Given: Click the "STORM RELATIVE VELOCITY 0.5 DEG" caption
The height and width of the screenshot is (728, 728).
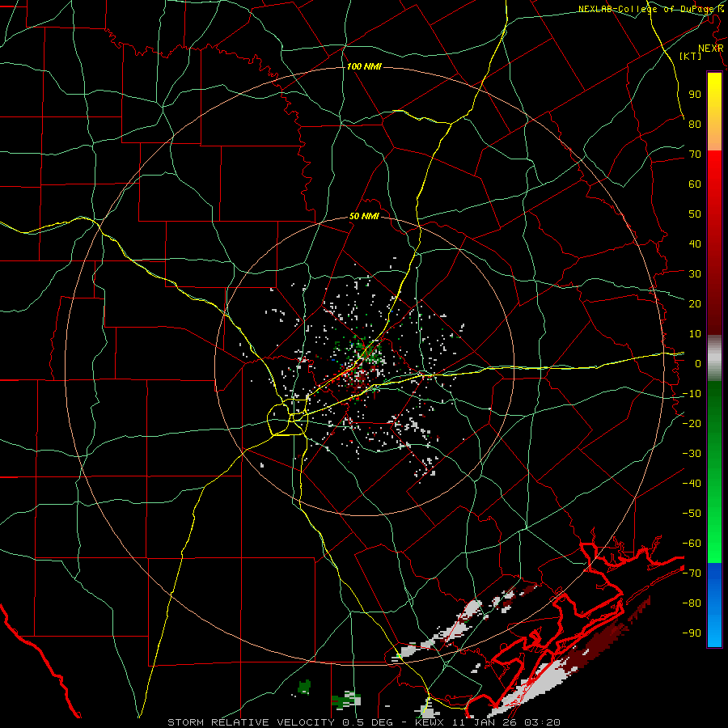Looking at the screenshot, I should pyautogui.click(x=280, y=722).
